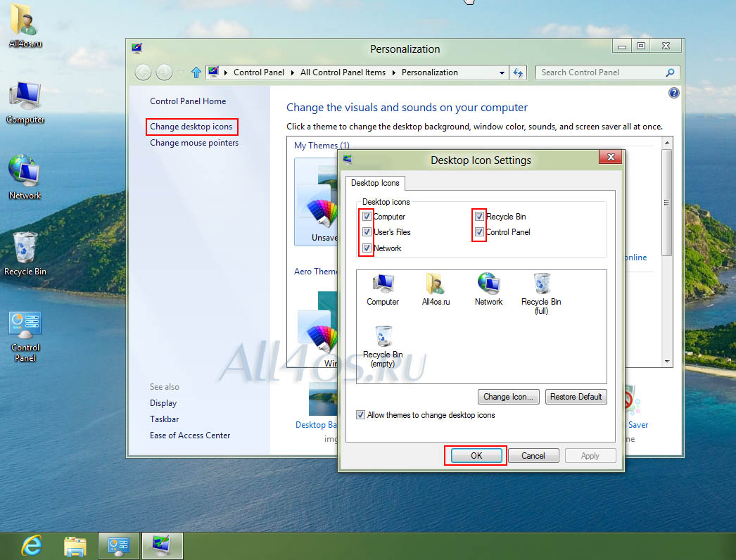Viewport: 736px width, 560px height.
Task: Go up one level with the up arrow
Action: (x=196, y=72)
